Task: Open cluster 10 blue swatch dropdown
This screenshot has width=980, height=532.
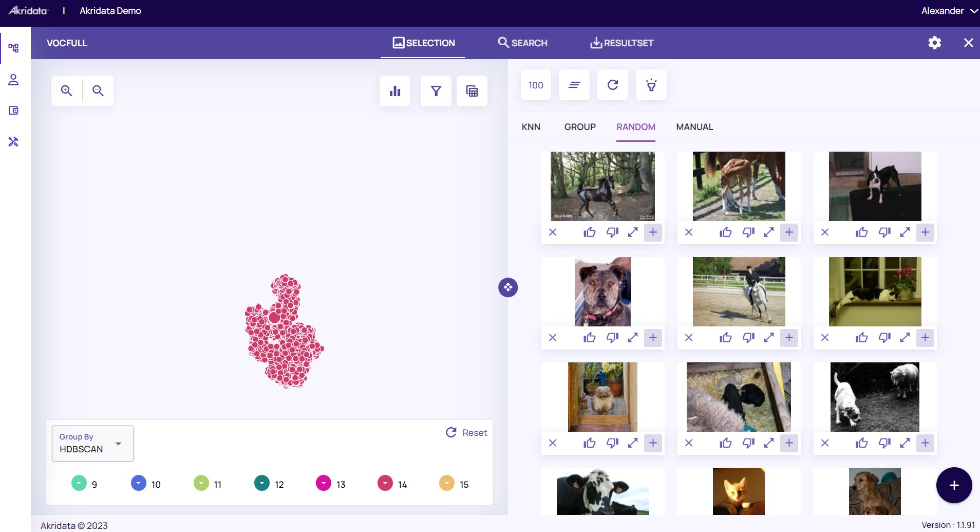Action: (x=139, y=483)
